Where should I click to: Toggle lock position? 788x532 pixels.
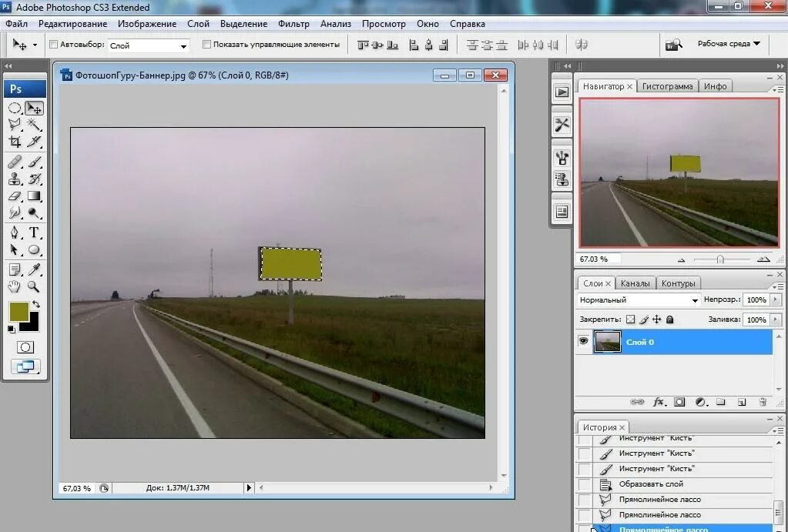657,320
